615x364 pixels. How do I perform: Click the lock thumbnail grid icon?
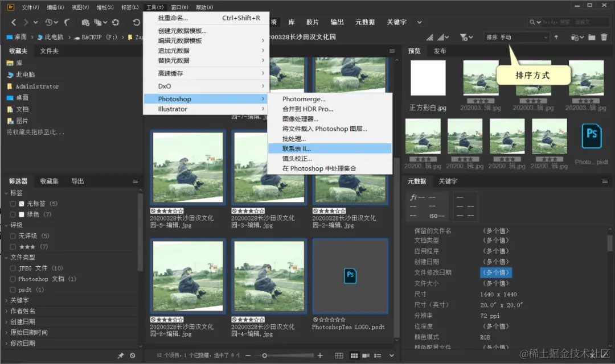[x=339, y=355]
